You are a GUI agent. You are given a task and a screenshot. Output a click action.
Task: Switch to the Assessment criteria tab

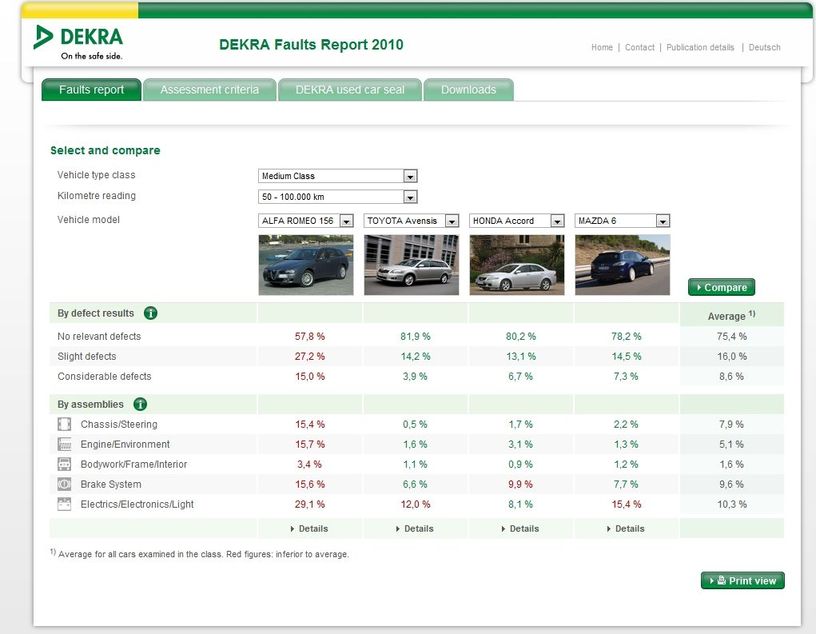click(209, 90)
